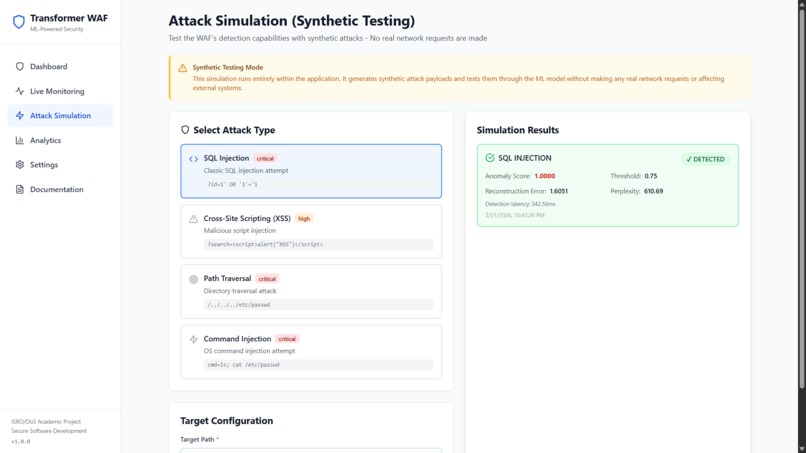The image size is (806, 453).
Task: Click the critical badge on Path Traversal
Action: [x=267, y=279]
